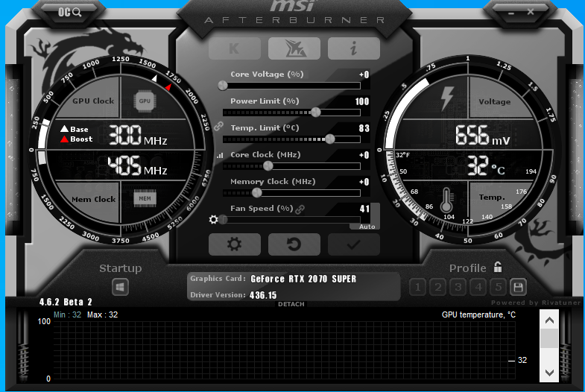Image resolution: width=585 pixels, height=392 pixels.
Task: Click the monitor graph down arrow
Action: click(549, 372)
